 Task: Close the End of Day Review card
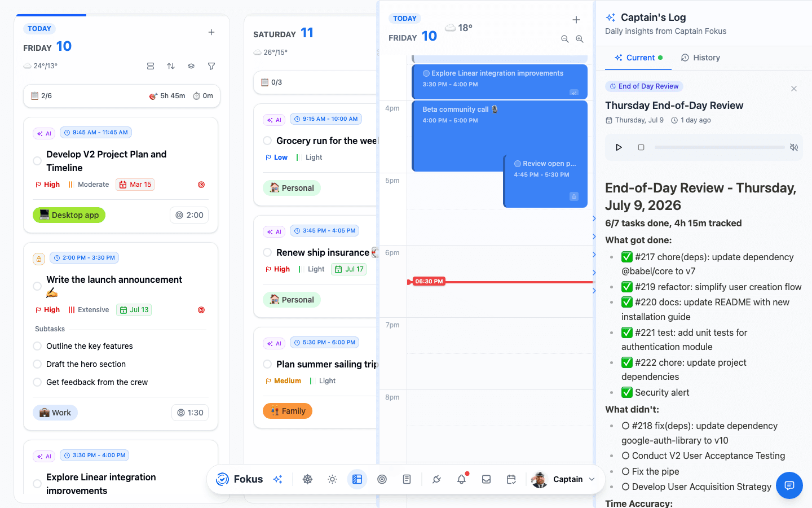click(794, 89)
